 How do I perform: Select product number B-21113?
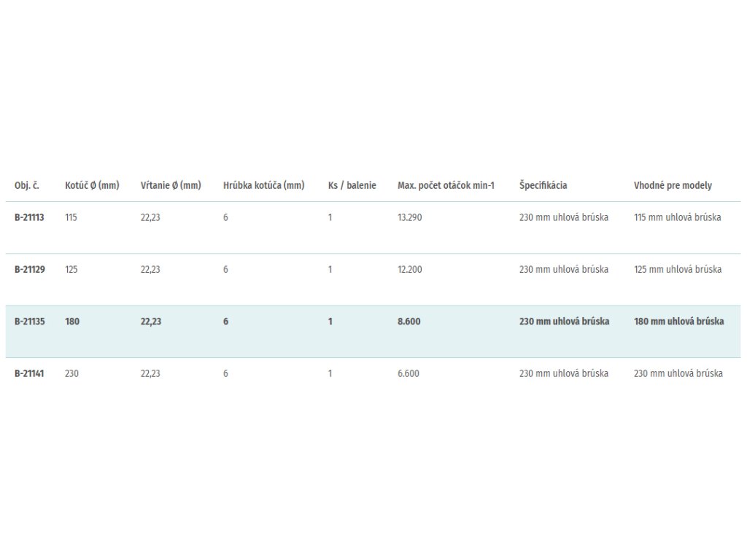pyautogui.click(x=29, y=217)
